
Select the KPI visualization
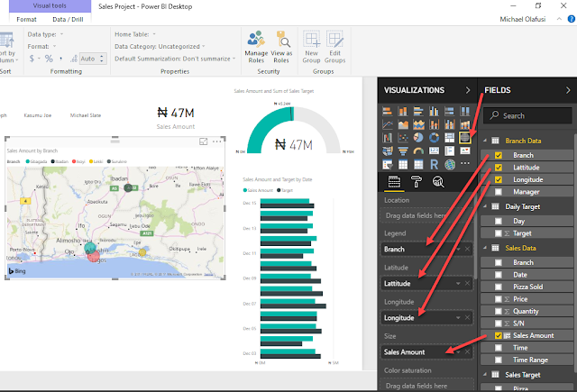point(465,151)
